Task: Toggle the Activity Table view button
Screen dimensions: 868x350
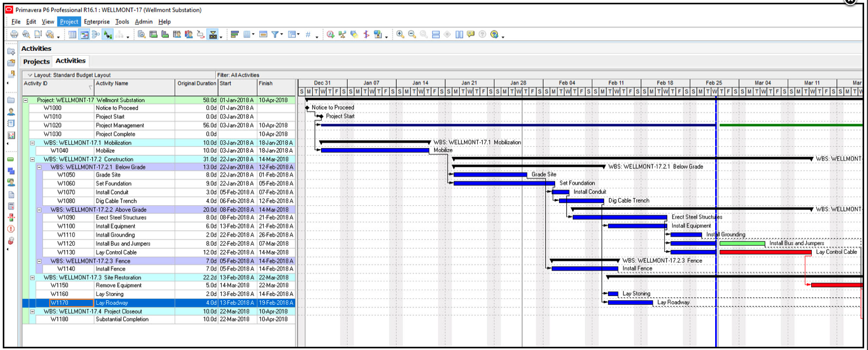Action: point(72,35)
